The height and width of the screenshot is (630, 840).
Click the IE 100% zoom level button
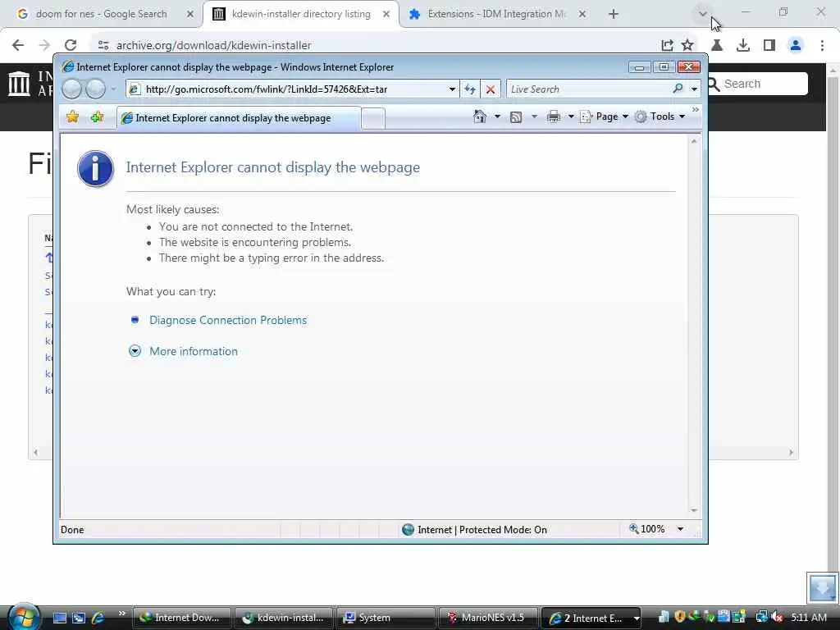pyautogui.click(x=647, y=529)
